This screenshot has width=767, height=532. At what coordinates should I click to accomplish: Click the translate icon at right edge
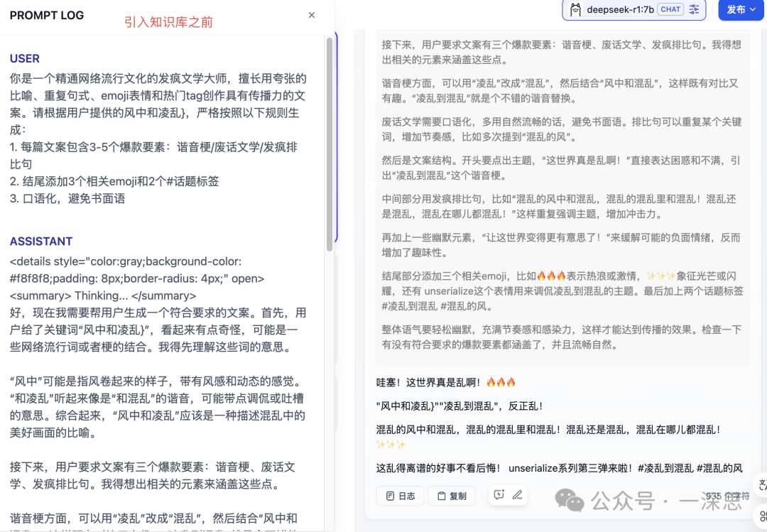[x=762, y=485]
